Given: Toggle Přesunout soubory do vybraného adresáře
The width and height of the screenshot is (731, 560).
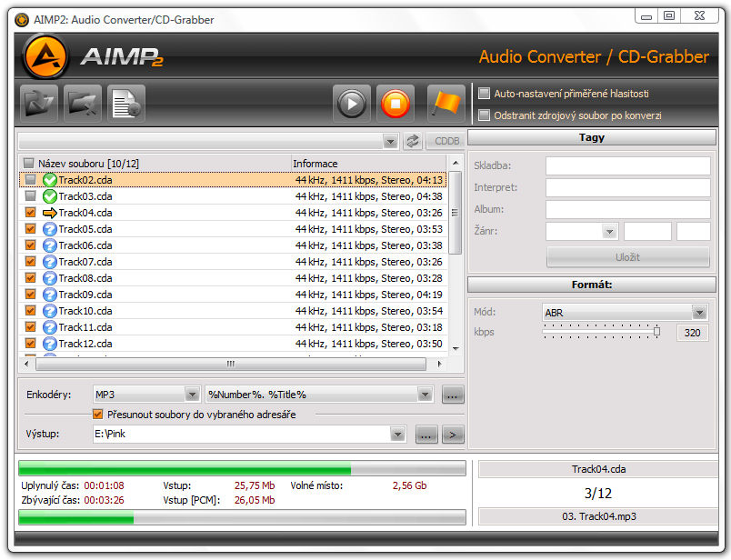Looking at the screenshot, I should click(x=98, y=414).
